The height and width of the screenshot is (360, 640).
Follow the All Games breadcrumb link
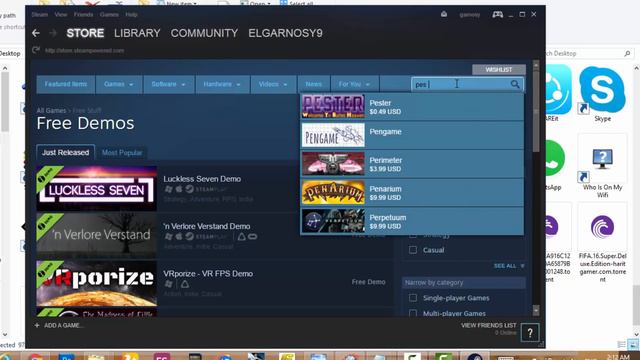click(x=51, y=111)
